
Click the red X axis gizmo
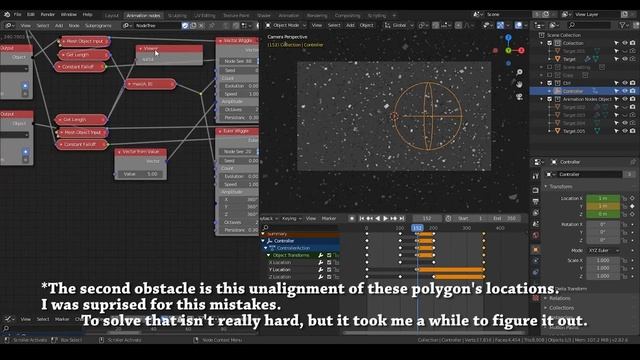click(x=521, y=51)
